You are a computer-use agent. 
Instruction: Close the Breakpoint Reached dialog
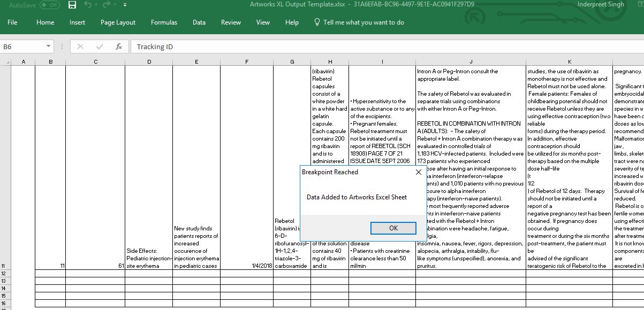[419, 172]
